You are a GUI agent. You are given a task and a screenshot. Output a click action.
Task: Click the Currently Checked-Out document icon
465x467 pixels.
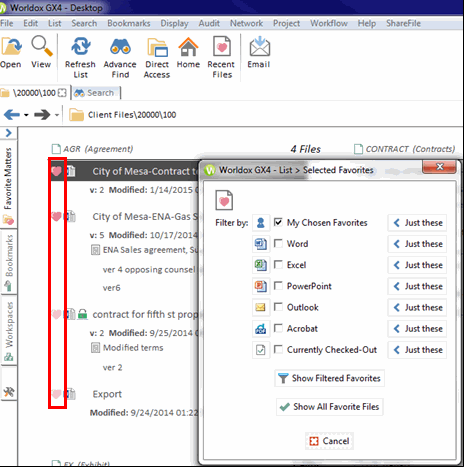click(x=261, y=350)
